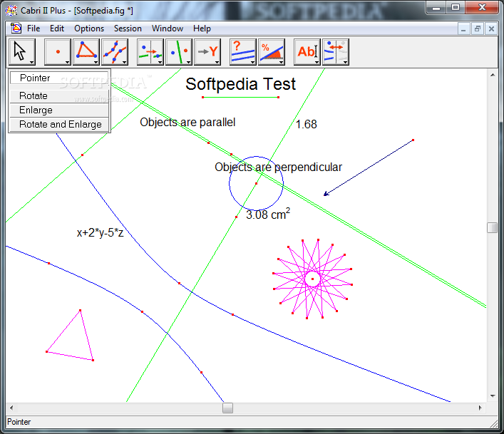Select the Pointer arrow tool button
504x434 pixels.
[22, 52]
